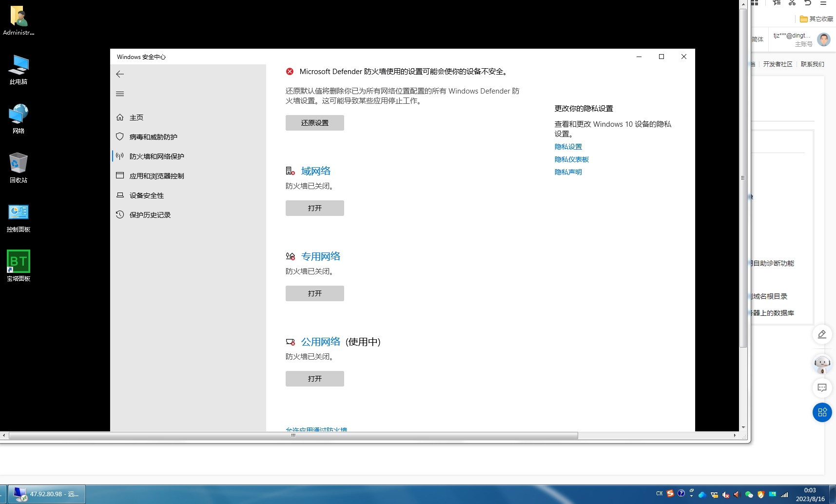This screenshot has width=836, height=504.
Task: Click the 还原设置 button
Action: pos(315,123)
